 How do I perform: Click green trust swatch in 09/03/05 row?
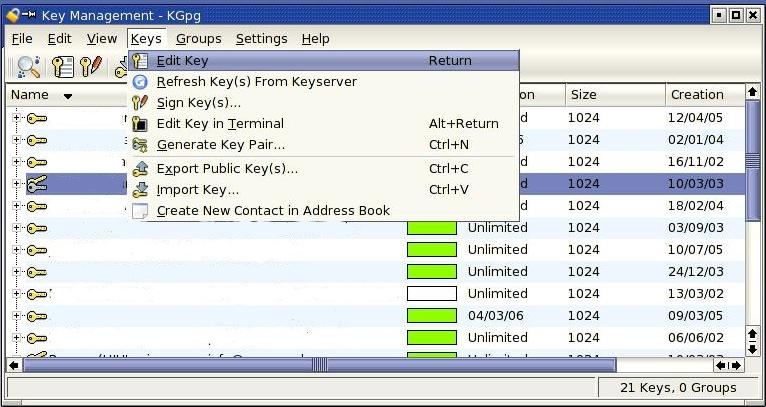coord(432,316)
